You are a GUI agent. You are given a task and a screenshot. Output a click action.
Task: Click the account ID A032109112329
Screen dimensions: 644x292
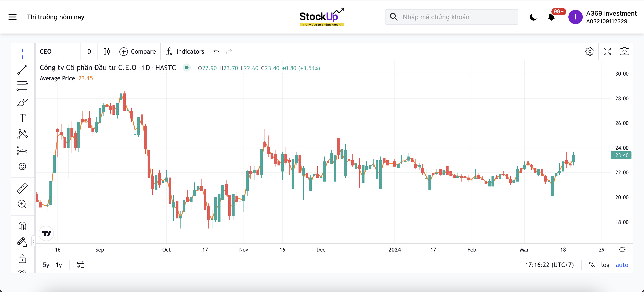(x=606, y=21)
